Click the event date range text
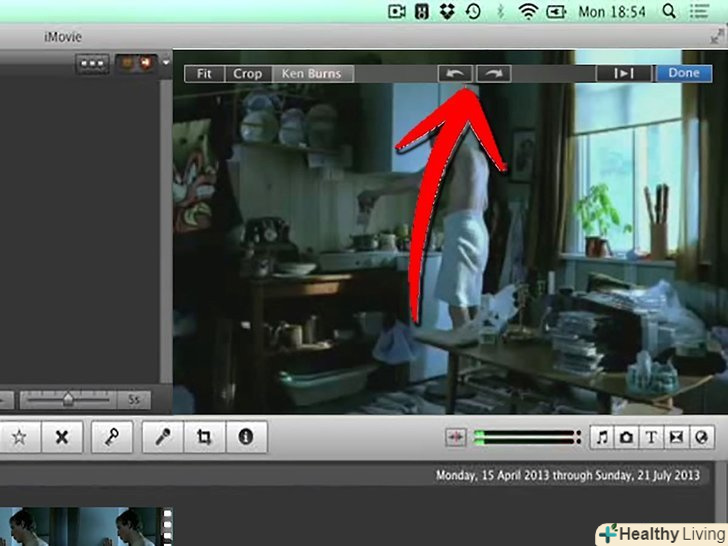The height and width of the screenshot is (546, 728). (x=567, y=475)
